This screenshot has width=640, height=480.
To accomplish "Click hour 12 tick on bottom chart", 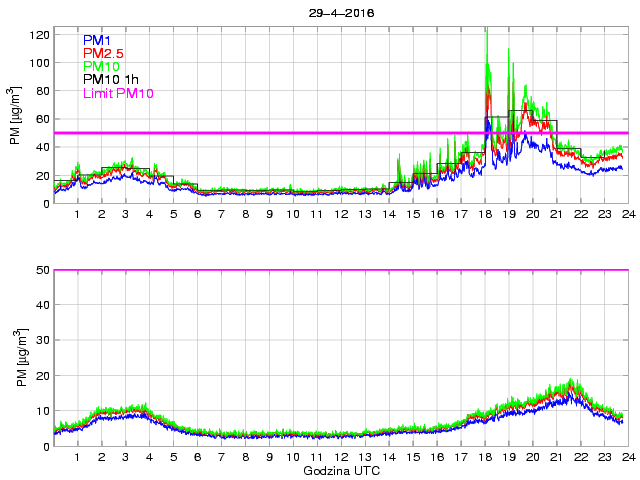I will pos(340,458).
